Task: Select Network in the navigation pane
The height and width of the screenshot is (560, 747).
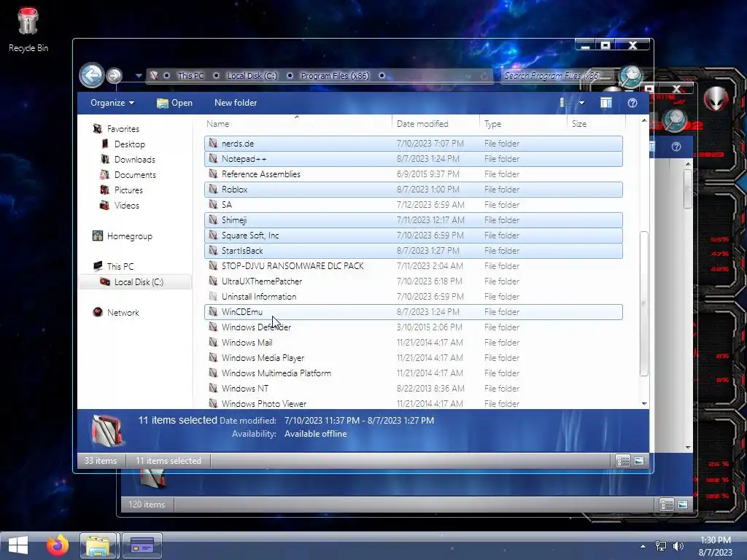Action: [x=123, y=312]
